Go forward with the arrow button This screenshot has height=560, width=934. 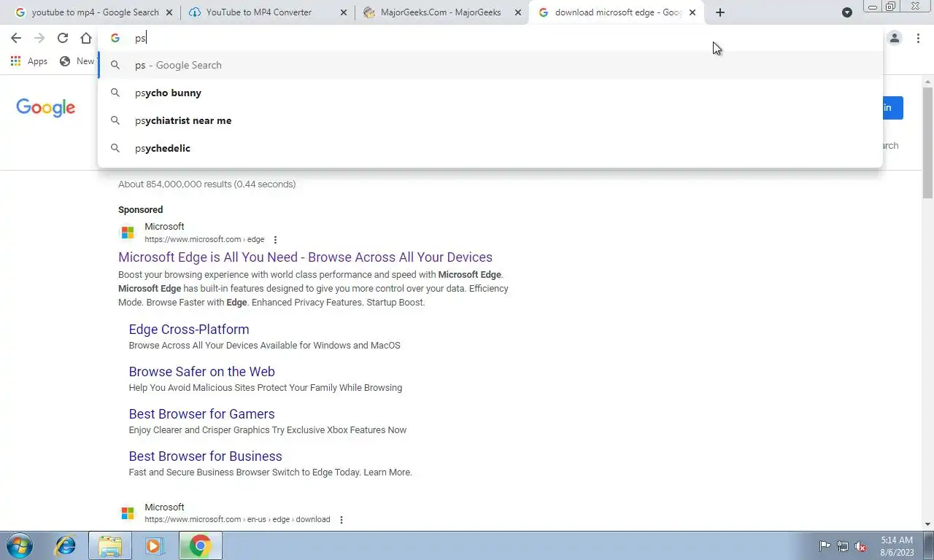point(39,38)
